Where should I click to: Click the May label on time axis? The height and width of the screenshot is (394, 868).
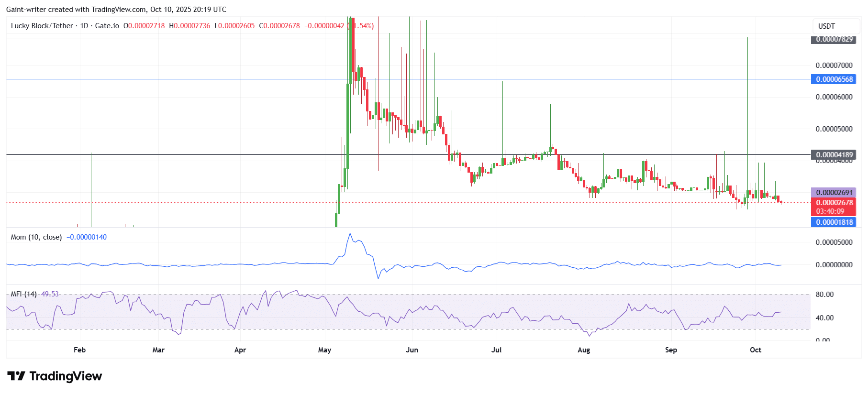(x=324, y=350)
